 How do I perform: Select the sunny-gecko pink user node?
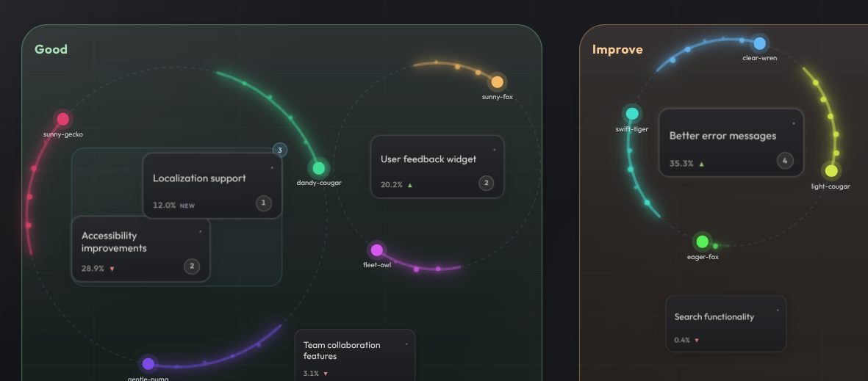pyautogui.click(x=63, y=119)
